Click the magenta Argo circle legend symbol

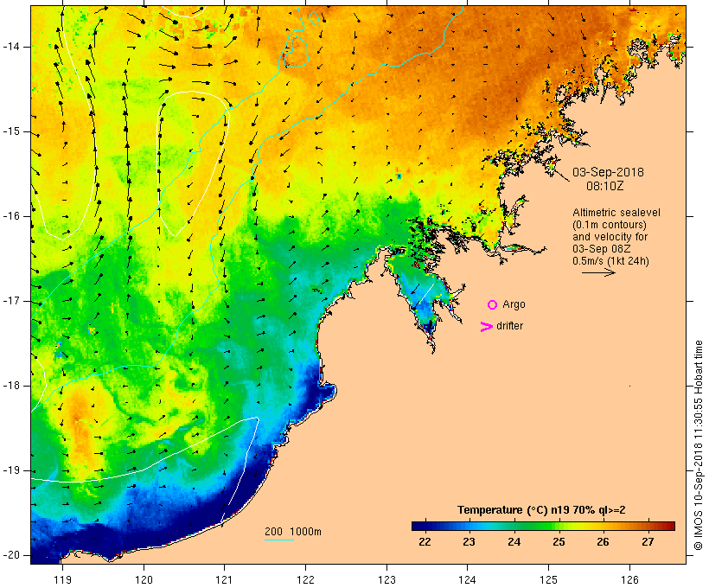coord(493,305)
